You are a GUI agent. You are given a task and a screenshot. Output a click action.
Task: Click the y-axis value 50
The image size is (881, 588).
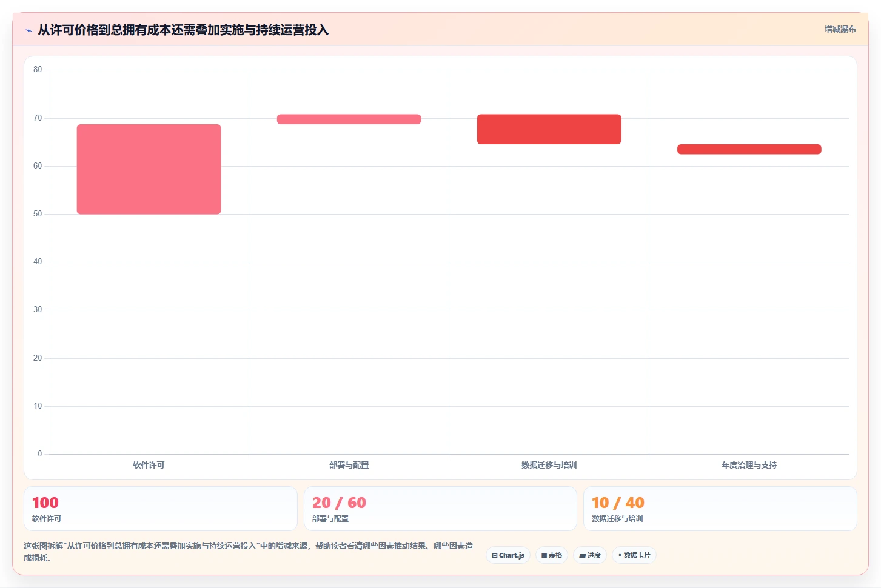click(x=38, y=214)
